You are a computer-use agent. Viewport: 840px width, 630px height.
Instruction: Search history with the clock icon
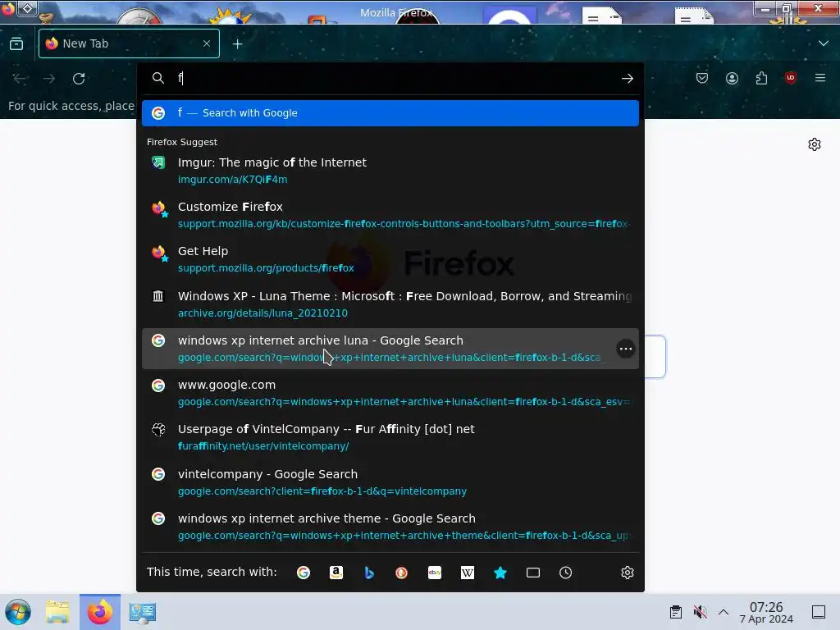pos(565,572)
